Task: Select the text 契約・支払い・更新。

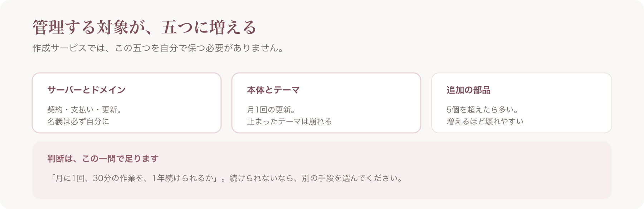Action: click(x=85, y=110)
